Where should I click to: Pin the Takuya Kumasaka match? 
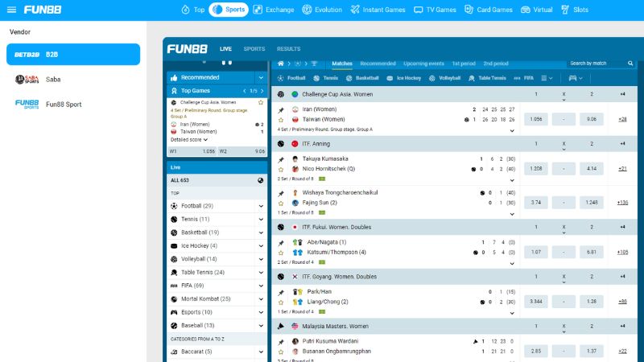click(x=281, y=159)
